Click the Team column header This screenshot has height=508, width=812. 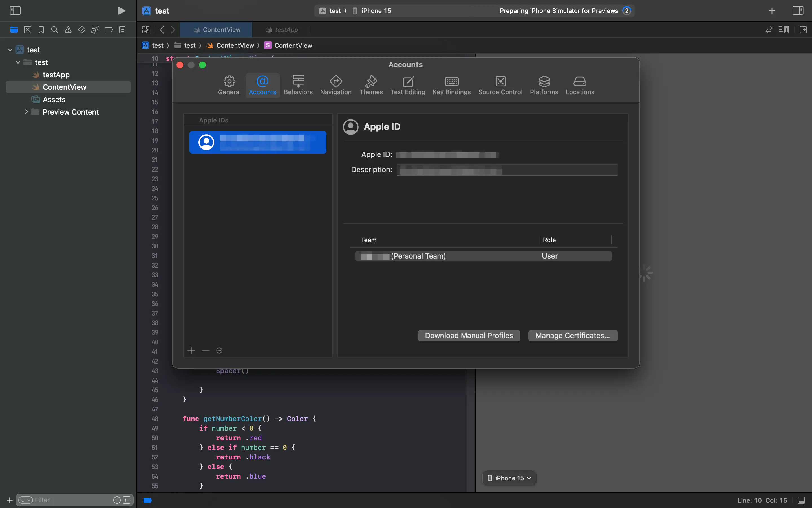coord(369,240)
